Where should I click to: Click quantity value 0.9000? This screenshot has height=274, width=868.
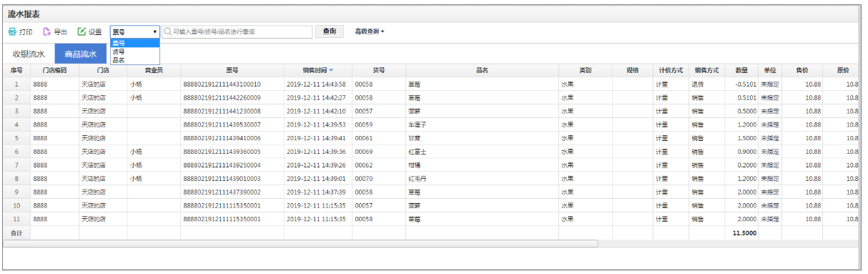tap(746, 152)
